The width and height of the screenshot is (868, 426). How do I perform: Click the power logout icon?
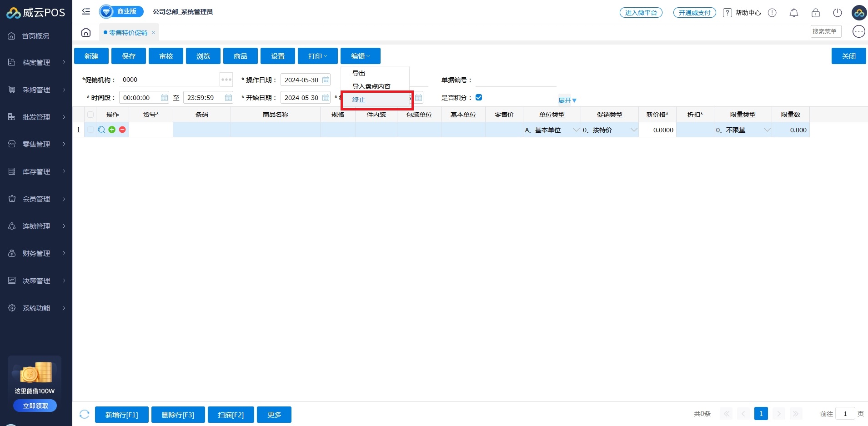click(837, 13)
